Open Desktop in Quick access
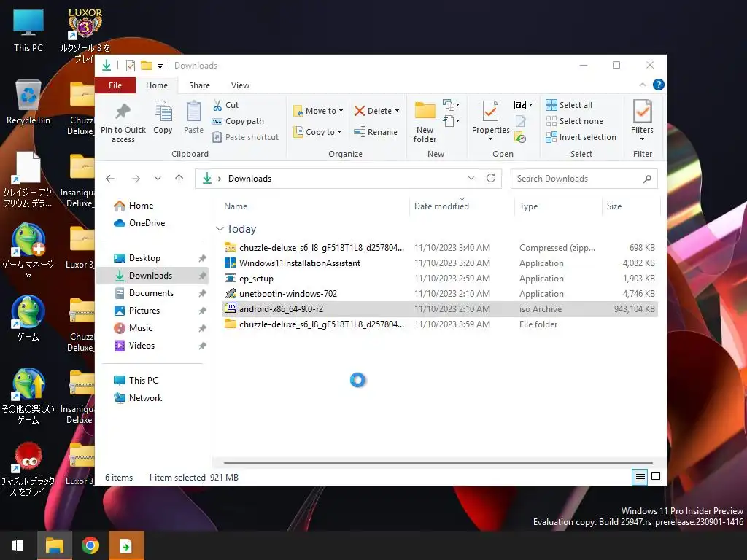Viewport: 747px width, 560px height. [137, 258]
